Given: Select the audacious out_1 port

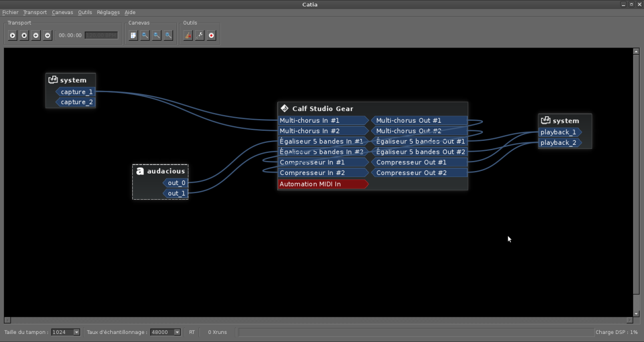Looking at the screenshot, I should pos(175,194).
